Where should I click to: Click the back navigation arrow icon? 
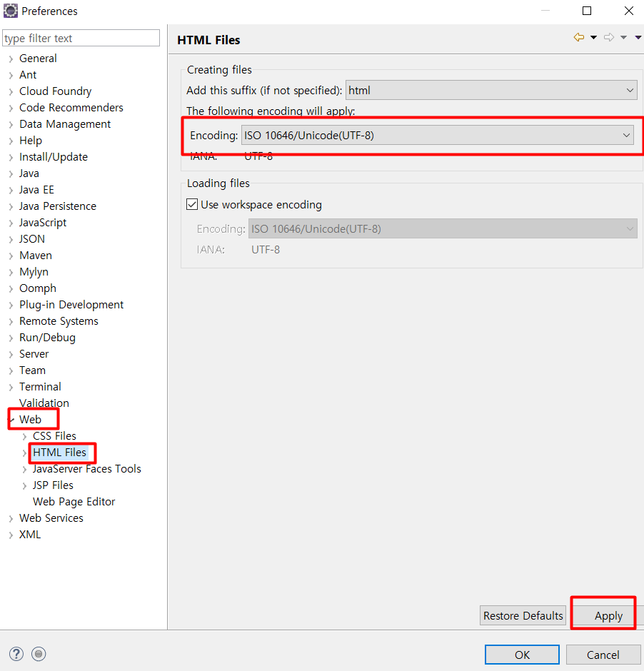tap(578, 38)
